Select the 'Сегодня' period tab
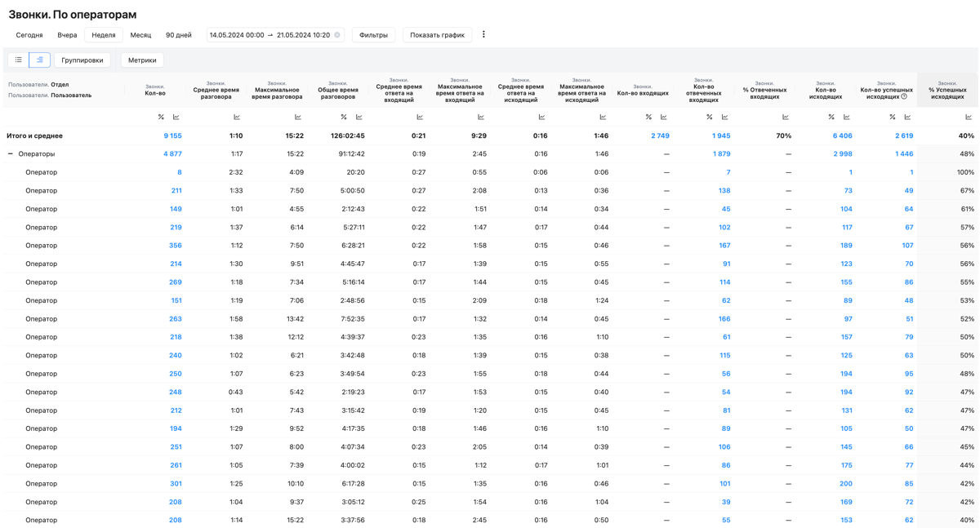Image resolution: width=980 pixels, height=528 pixels. (29, 35)
